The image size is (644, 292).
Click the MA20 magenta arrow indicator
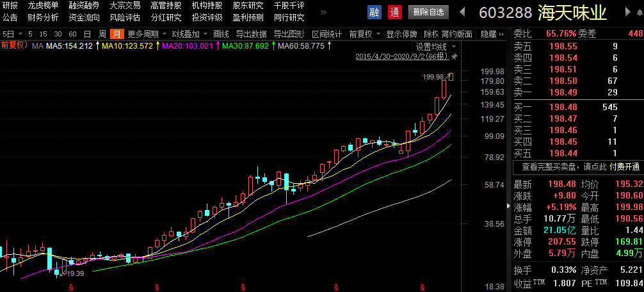pos(217,45)
